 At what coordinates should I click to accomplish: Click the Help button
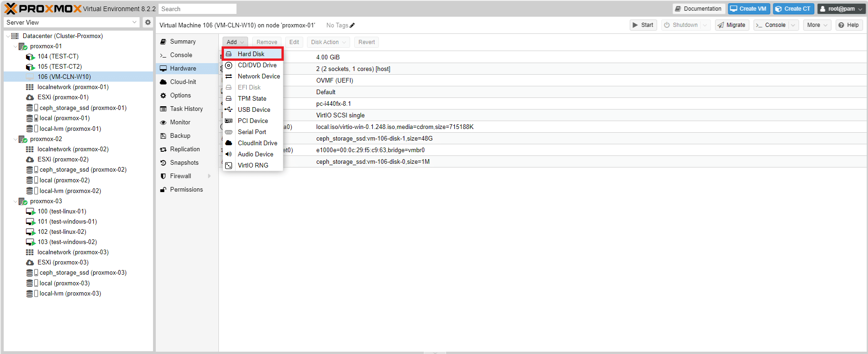coord(849,25)
